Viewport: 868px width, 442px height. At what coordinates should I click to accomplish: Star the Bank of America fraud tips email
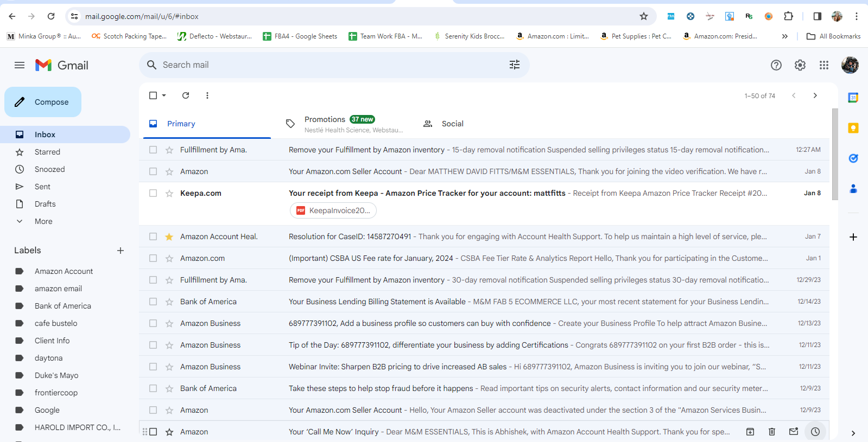169,388
